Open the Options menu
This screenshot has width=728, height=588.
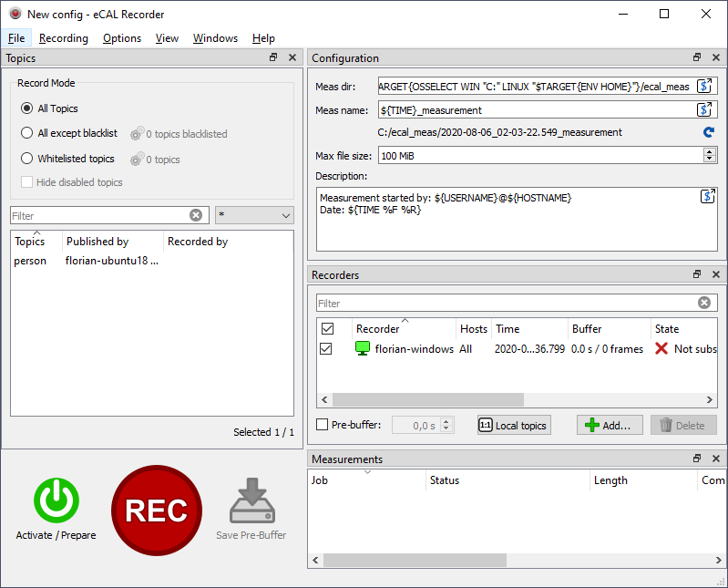coord(122,38)
